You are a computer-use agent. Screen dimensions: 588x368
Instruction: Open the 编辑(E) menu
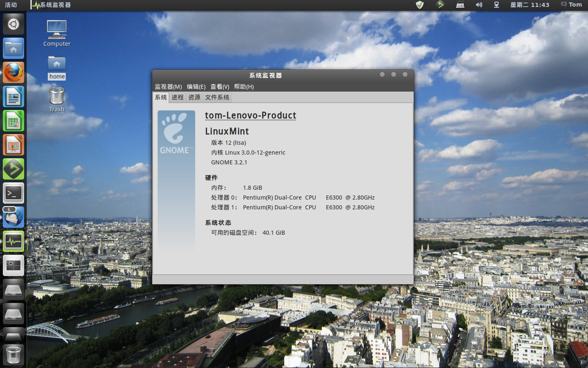click(x=196, y=87)
